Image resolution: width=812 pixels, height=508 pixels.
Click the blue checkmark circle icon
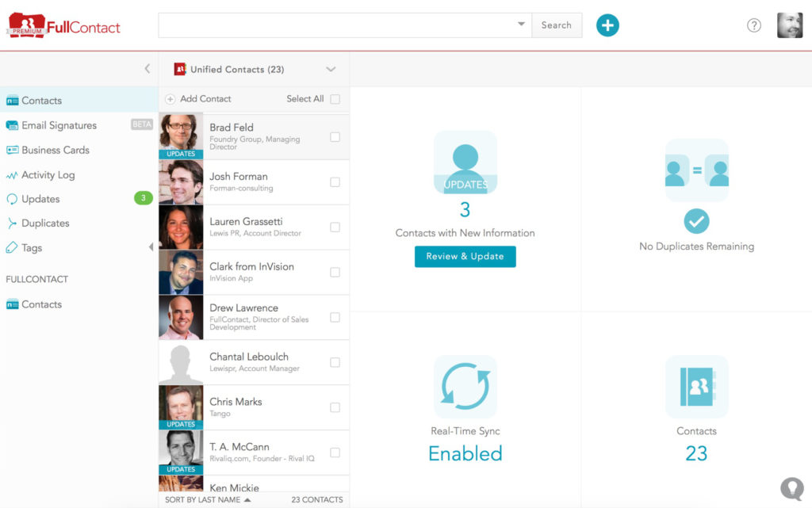pyautogui.click(x=696, y=221)
